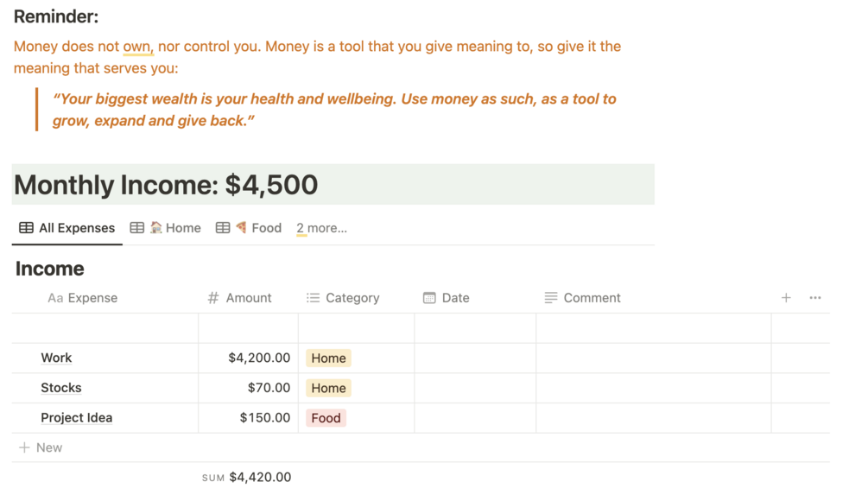Open the Project Idea entry
The image size is (868, 501).
coord(77,418)
